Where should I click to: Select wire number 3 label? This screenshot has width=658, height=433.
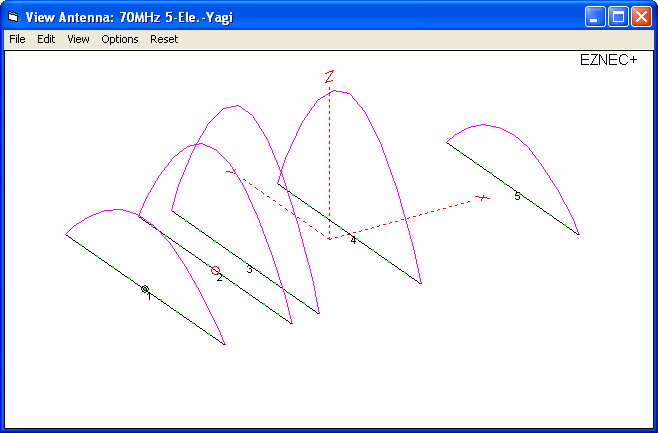point(249,269)
